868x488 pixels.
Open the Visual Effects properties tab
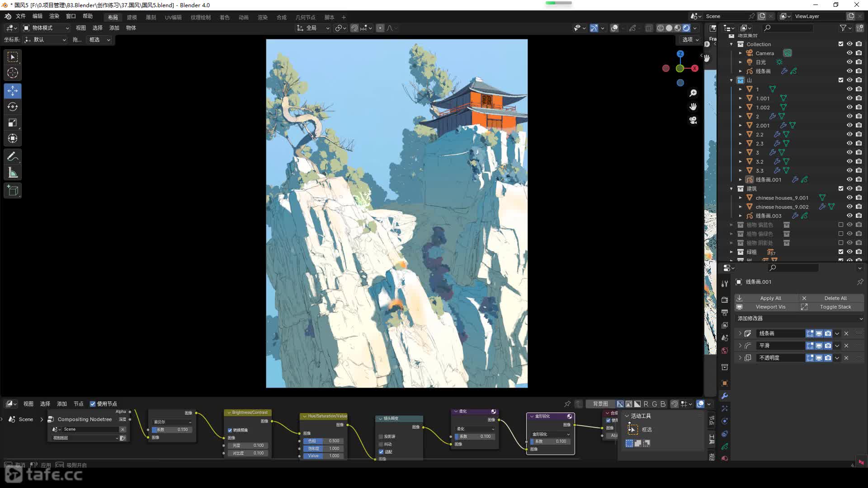(725, 408)
